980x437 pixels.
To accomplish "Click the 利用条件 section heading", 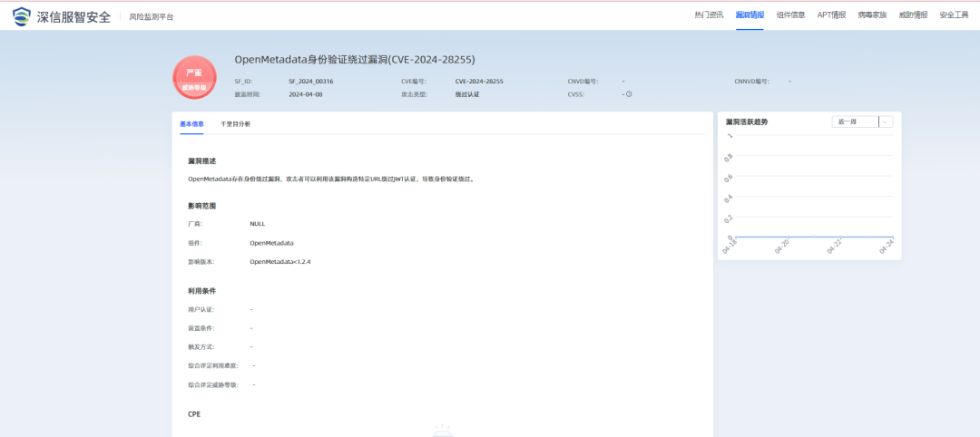I will tap(201, 291).
